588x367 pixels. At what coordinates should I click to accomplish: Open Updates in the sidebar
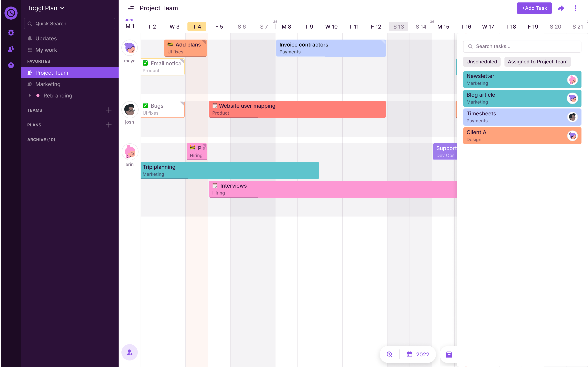[46, 38]
